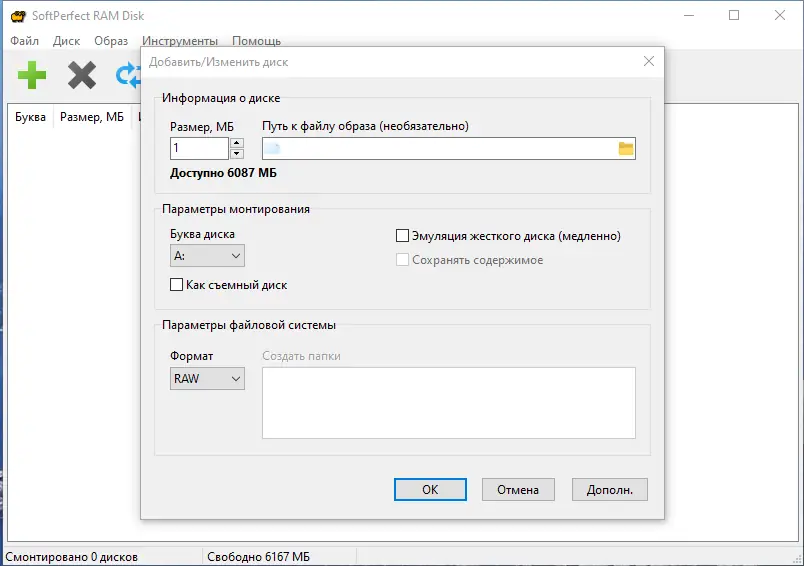This screenshot has width=804, height=566.
Task: Decrease disk size with down spinner arrow
Action: point(236,154)
